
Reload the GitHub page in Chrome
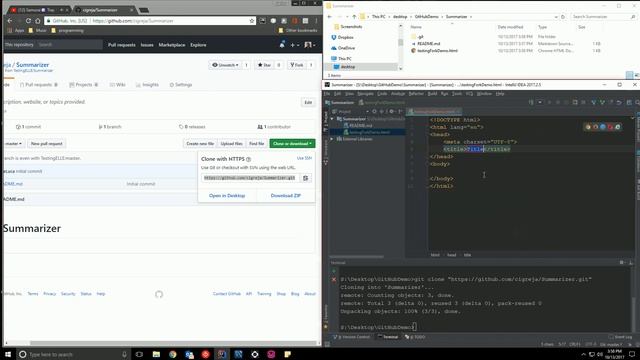(28, 21)
